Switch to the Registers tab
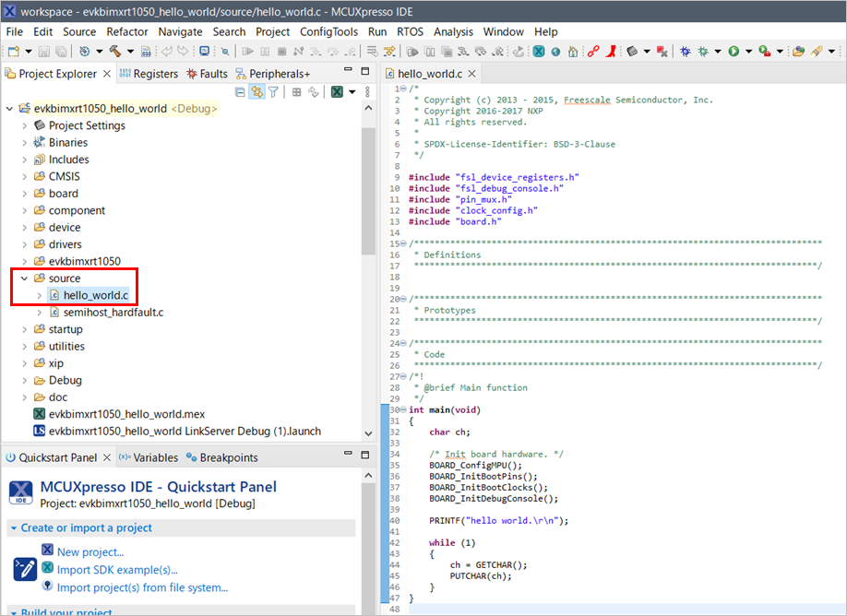Viewport: 847px width, 616px height. tap(149, 74)
